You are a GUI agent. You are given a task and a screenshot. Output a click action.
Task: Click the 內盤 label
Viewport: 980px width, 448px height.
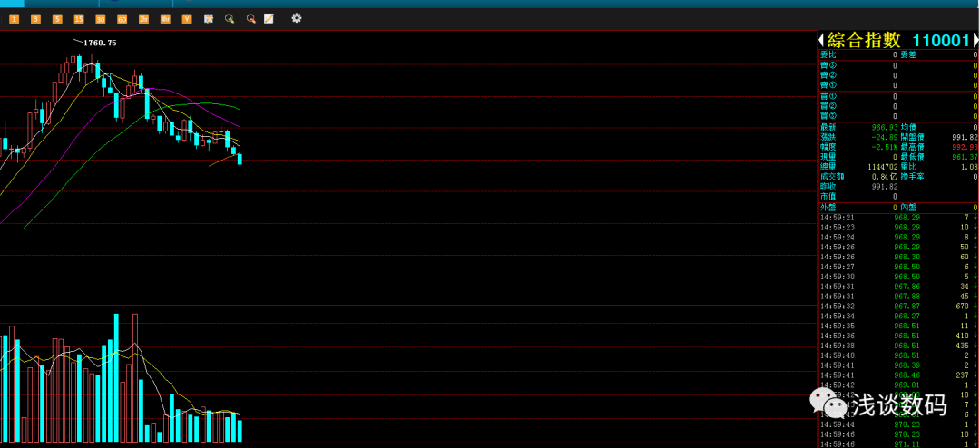pos(908,207)
